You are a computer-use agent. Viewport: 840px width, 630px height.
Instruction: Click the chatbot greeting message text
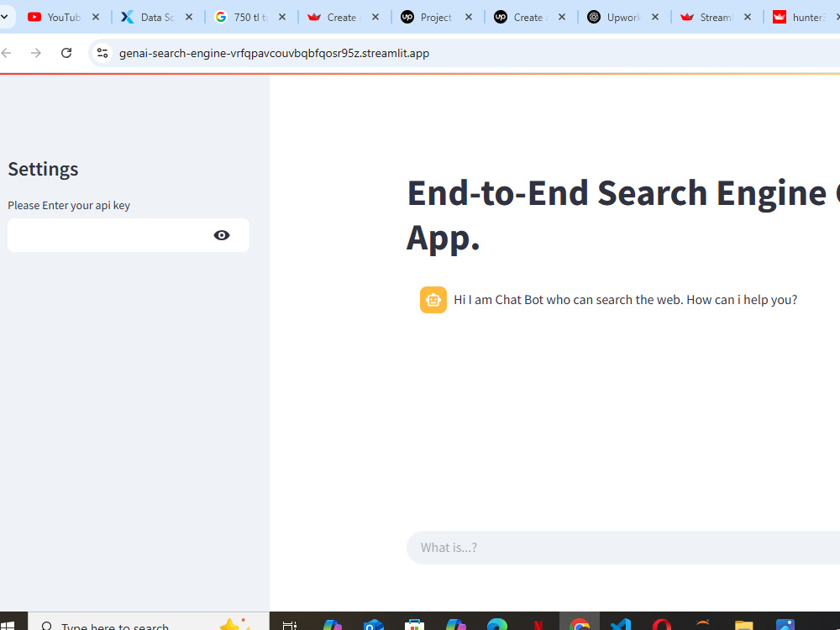pos(625,300)
